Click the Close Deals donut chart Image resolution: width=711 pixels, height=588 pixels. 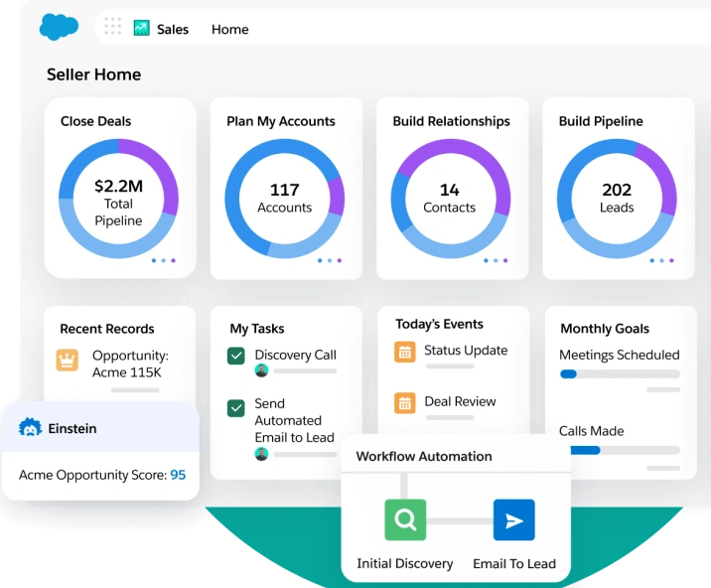coord(119,199)
